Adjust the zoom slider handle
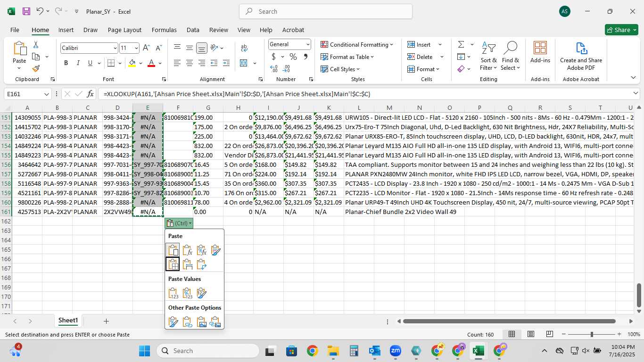 tap(592, 334)
